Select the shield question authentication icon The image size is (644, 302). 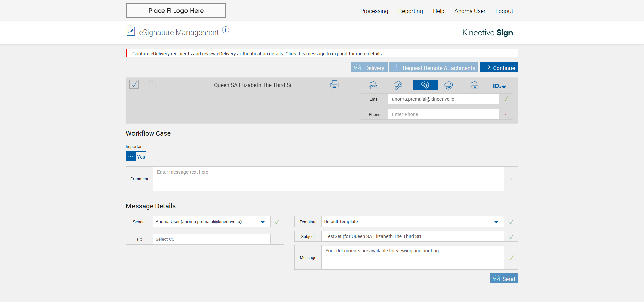pos(425,85)
